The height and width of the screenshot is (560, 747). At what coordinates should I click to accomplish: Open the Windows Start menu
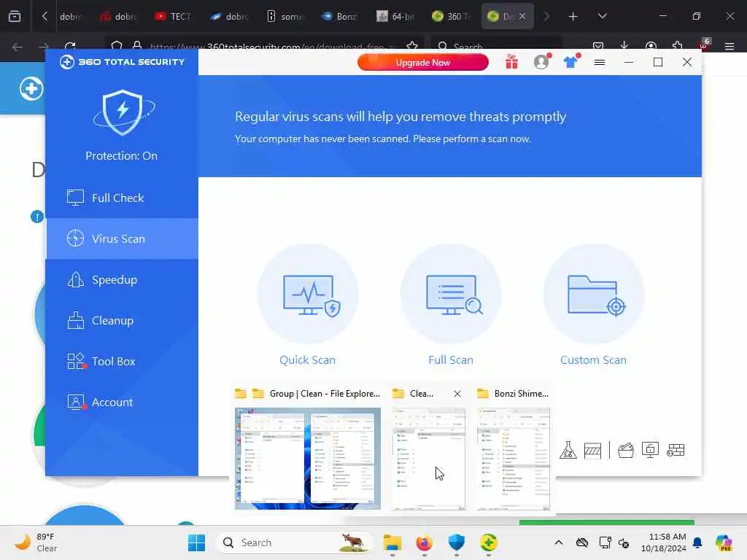click(196, 542)
